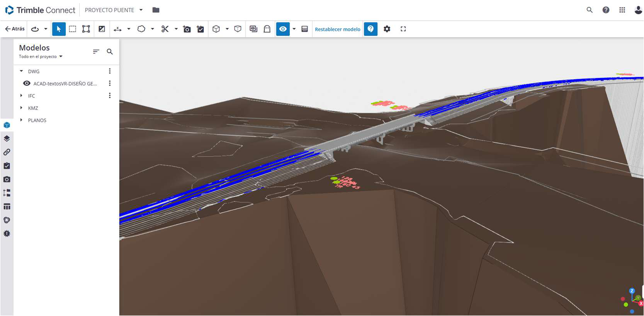Open options menu for ACAD-textosVR model
Viewport: 644px width, 316px height.
pos(110,84)
